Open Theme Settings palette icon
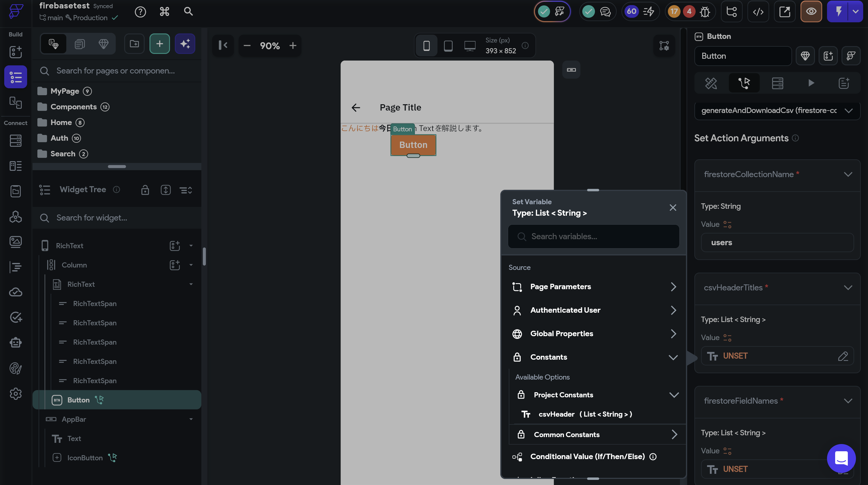Image resolution: width=868 pixels, height=485 pixels. click(15, 368)
